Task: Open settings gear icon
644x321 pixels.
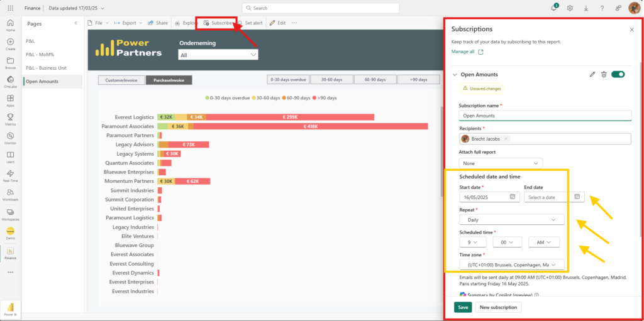Action: pyautogui.click(x=570, y=8)
